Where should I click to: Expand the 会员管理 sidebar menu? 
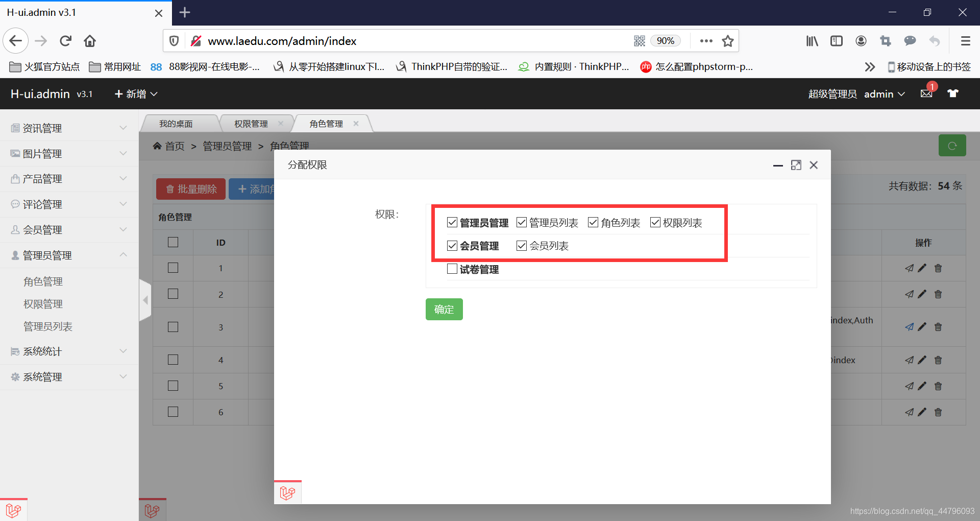tap(69, 230)
